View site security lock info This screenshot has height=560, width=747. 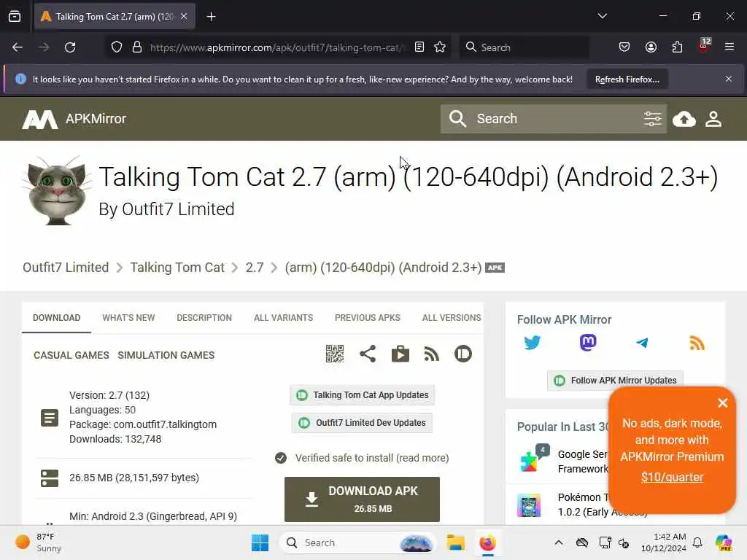[x=137, y=47]
